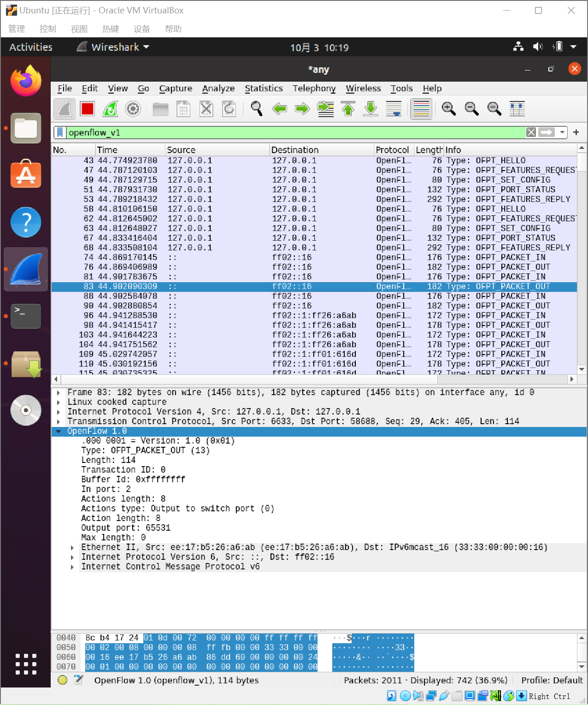Collapse the OpenFlow 1.0 tree node
This screenshot has width=588, height=705.
coord(59,431)
